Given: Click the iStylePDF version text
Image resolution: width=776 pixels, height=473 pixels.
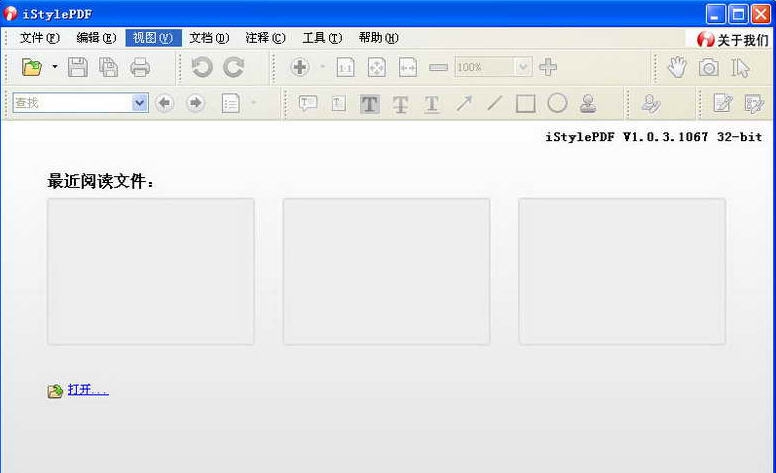Looking at the screenshot, I should coord(654,137).
